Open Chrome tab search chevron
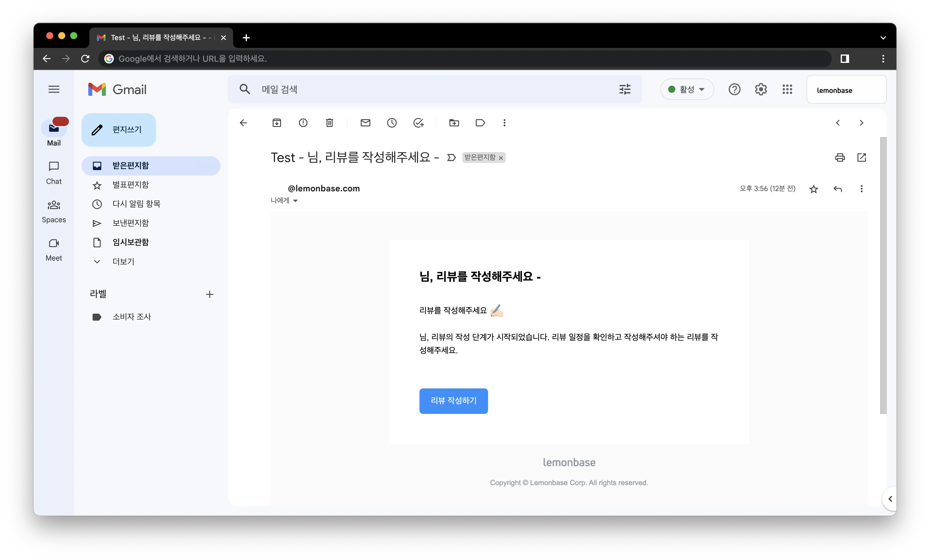The image size is (930, 560). click(x=883, y=38)
